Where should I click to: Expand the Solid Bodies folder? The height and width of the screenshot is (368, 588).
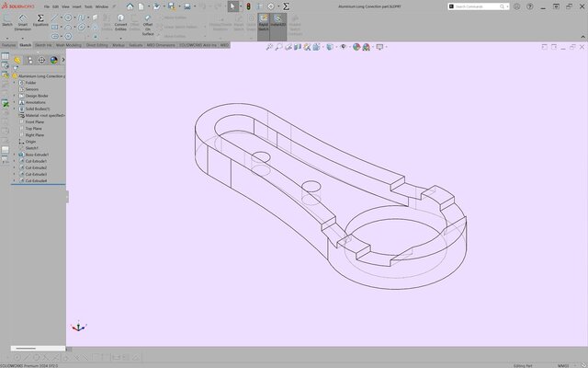pyautogui.click(x=15, y=109)
